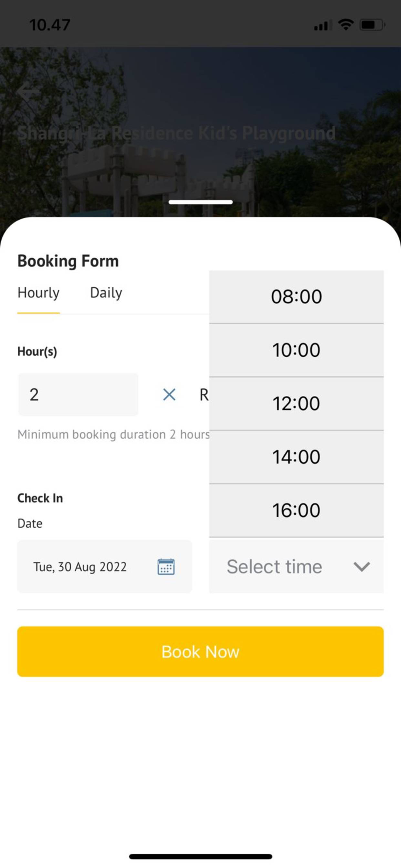The width and height of the screenshot is (401, 868).
Task: Collapse the Select time dropdown label
Action: [x=274, y=567]
